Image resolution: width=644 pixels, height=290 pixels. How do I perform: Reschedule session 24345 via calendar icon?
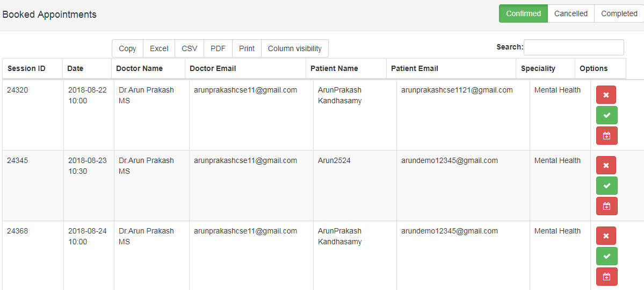(x=606, y=206)
